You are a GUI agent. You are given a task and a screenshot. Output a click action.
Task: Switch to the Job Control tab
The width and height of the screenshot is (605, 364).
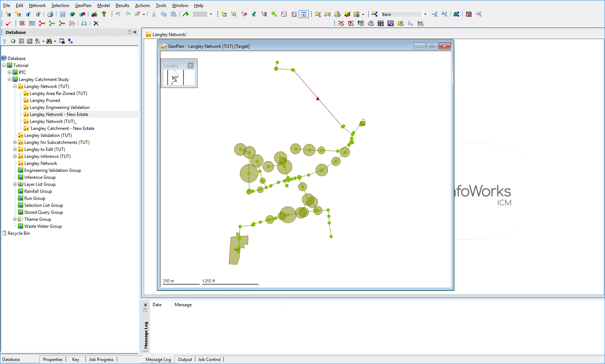(209, 360)
